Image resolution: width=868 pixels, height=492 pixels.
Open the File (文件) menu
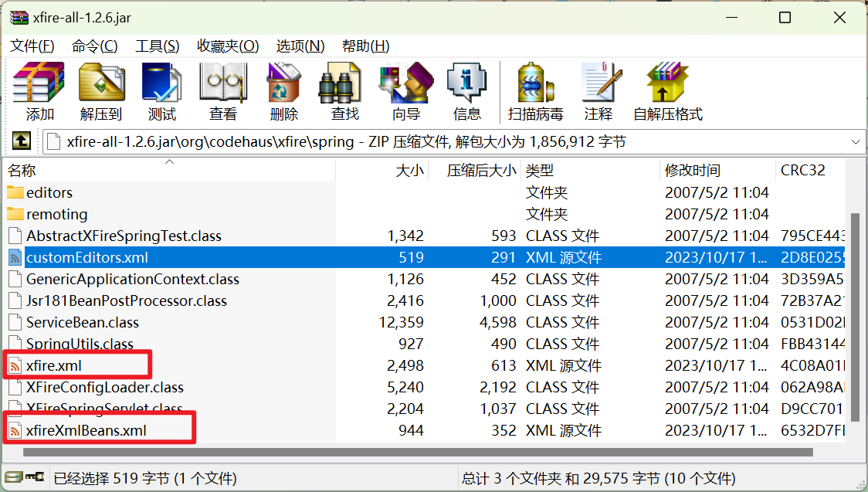click(x=32, y=46)
